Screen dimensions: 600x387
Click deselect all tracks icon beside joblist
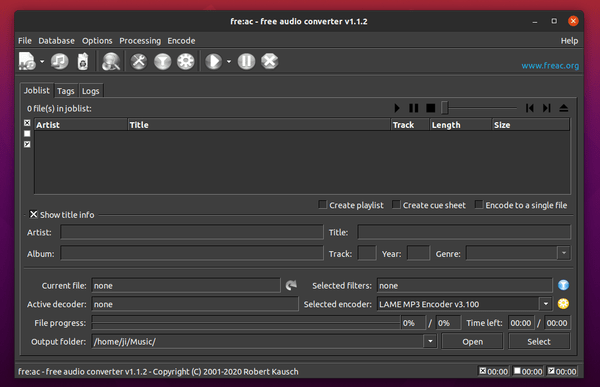tap(27, 134)
